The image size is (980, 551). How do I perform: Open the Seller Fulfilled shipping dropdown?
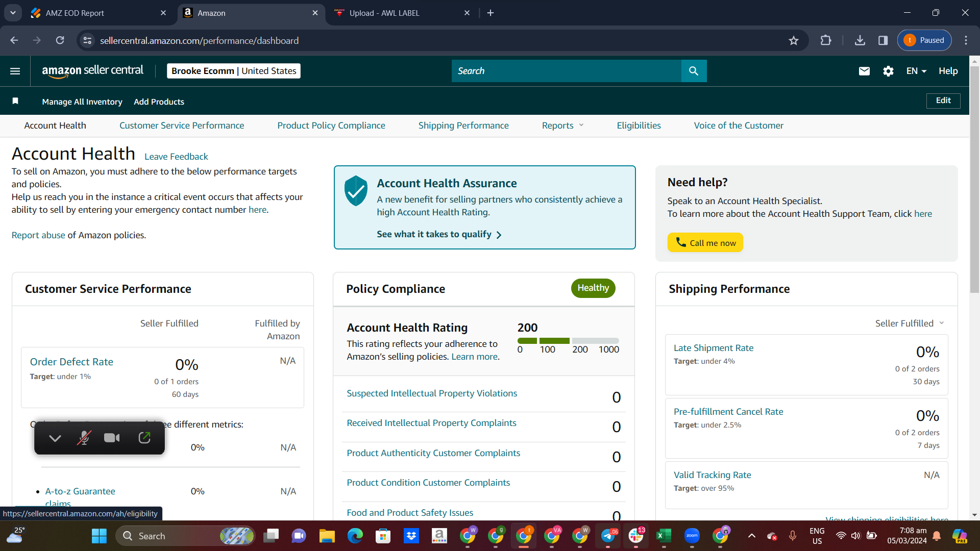[x=910, y=323]
